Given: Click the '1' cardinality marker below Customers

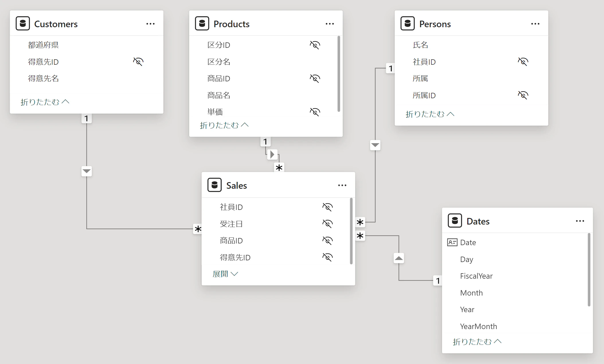Looking at the screenshot, I should [87, 119].
